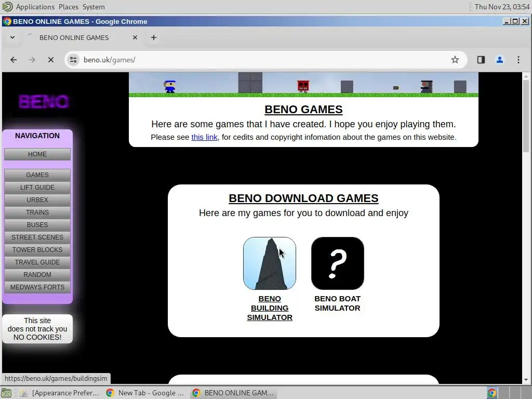Click the BENO GAMES heading
Screen dimensions: 532x399
coord(303,110)
